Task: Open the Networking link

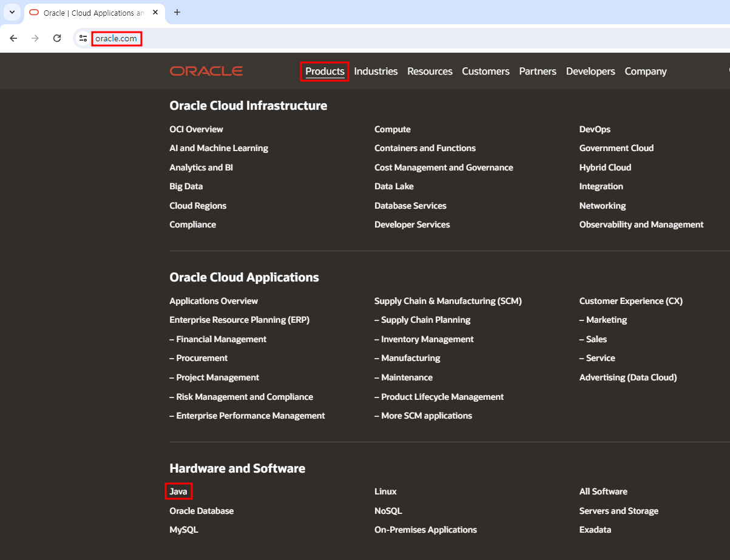Action: pos(603,206)
